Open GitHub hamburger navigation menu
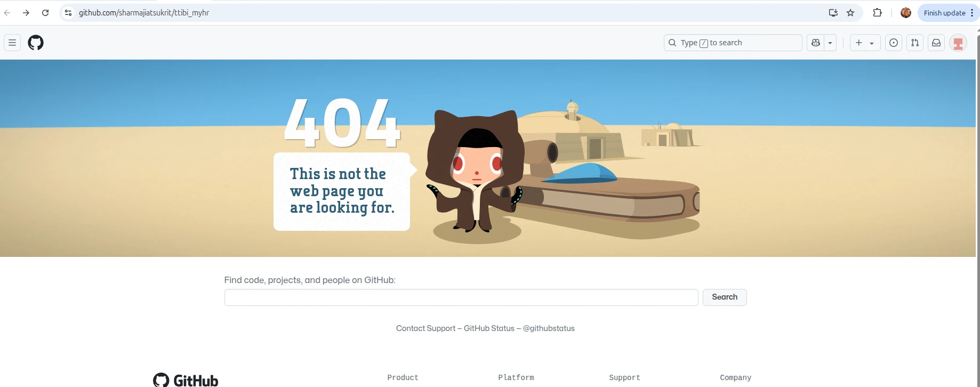Screen dimensions: 980x387 pyautogui.click(x=12, y=43)
